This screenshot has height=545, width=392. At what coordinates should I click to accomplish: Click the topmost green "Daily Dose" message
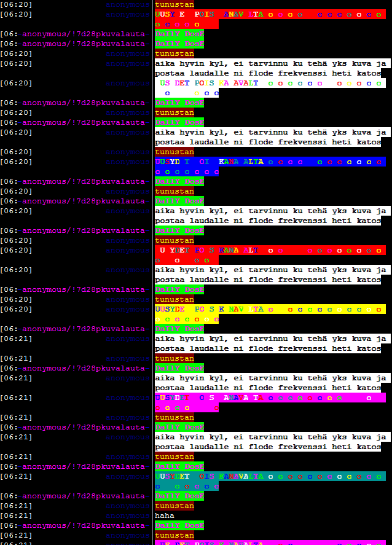179,34
